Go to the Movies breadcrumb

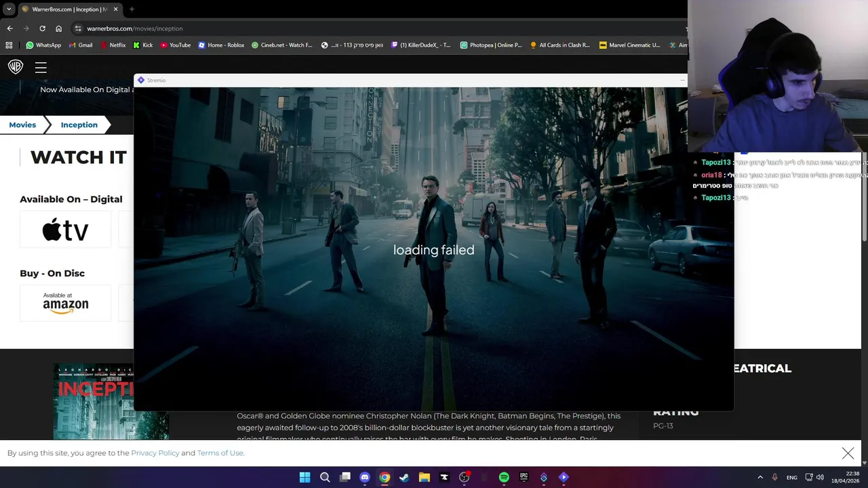point(22,125)
